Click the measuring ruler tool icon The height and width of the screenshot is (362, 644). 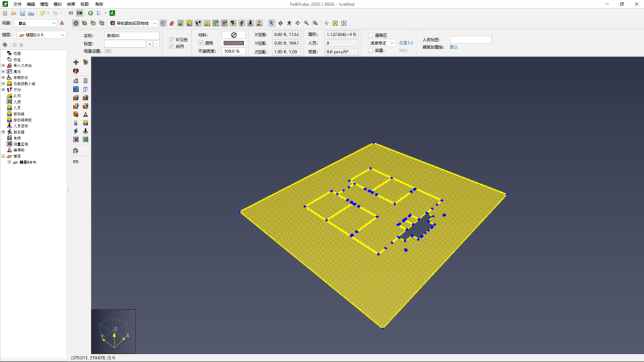coord(76,162)
